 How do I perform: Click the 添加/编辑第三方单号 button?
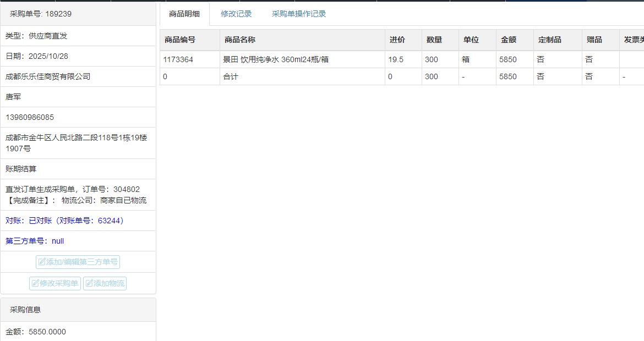coord(78,262)
